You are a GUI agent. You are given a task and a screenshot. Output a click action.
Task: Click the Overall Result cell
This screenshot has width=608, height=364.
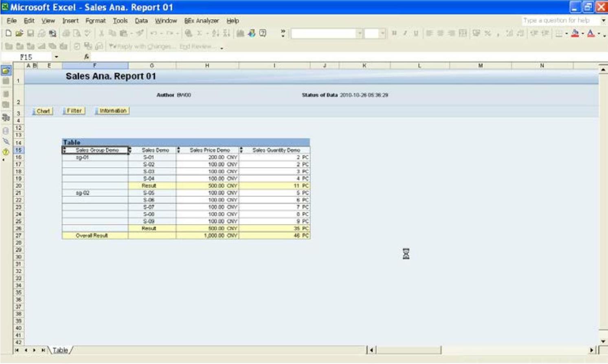pos(95,235)
